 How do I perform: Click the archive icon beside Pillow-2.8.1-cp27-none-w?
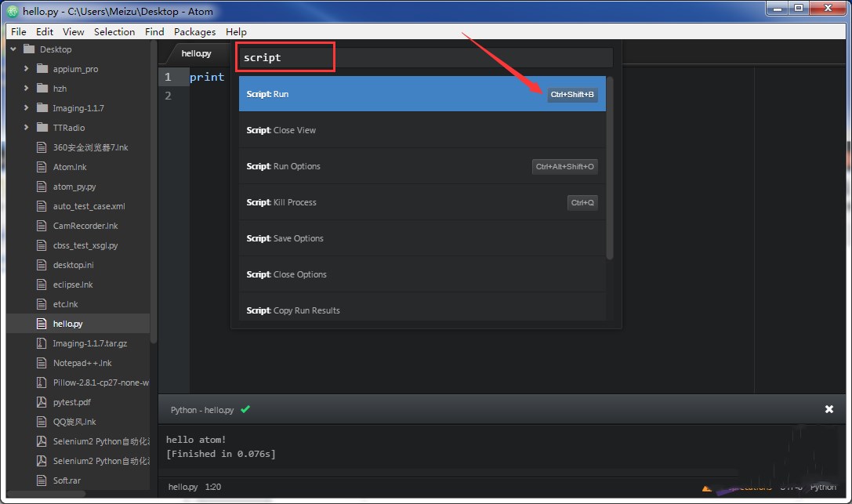pos(42,383)
